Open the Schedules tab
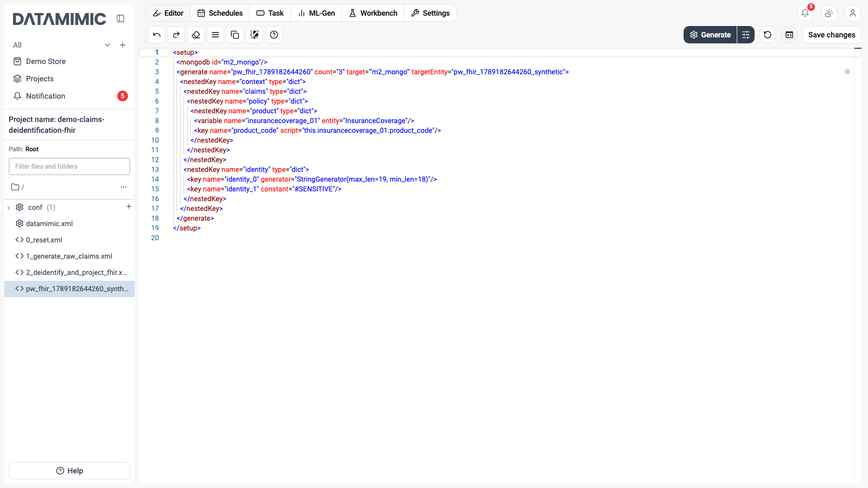The width and height of the screenshot is (868, 488). (x=220, y=13)
